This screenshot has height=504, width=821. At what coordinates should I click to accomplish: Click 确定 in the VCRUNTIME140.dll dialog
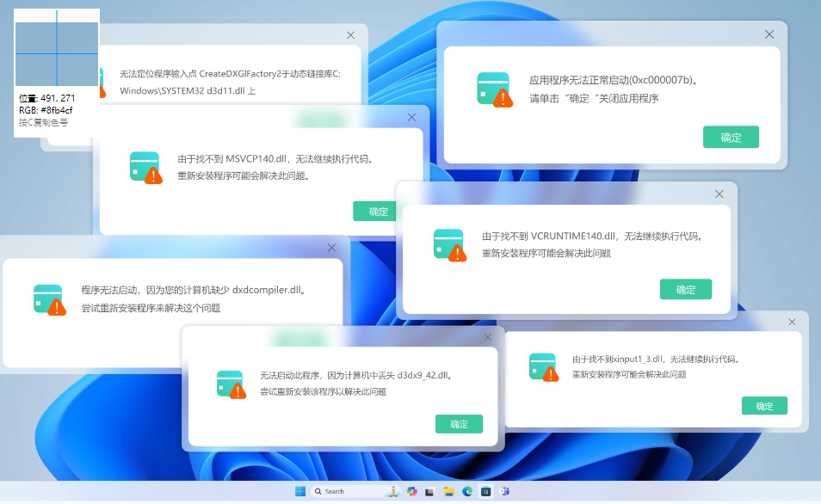[685, 290]
